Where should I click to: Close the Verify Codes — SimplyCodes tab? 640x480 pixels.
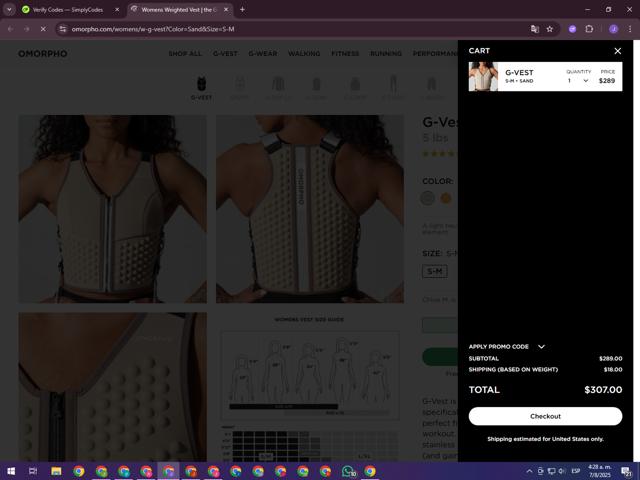tap(117, 9)
